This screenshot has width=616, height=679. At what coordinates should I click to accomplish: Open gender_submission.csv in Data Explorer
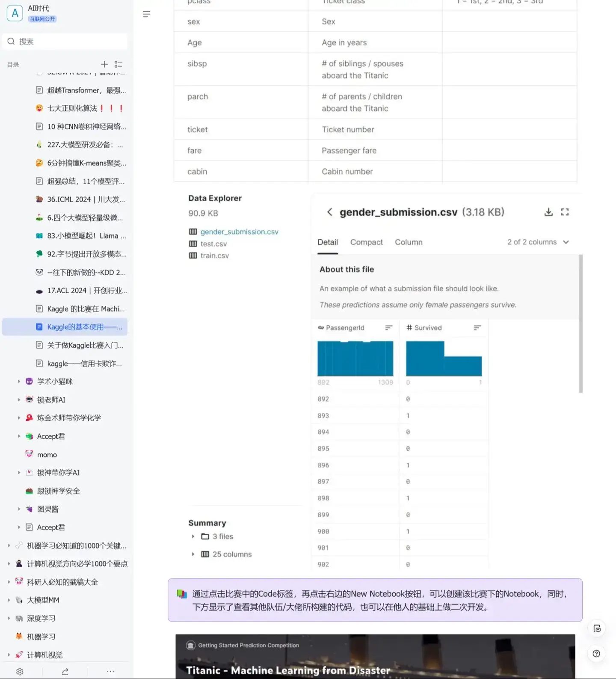coord(240,232)
